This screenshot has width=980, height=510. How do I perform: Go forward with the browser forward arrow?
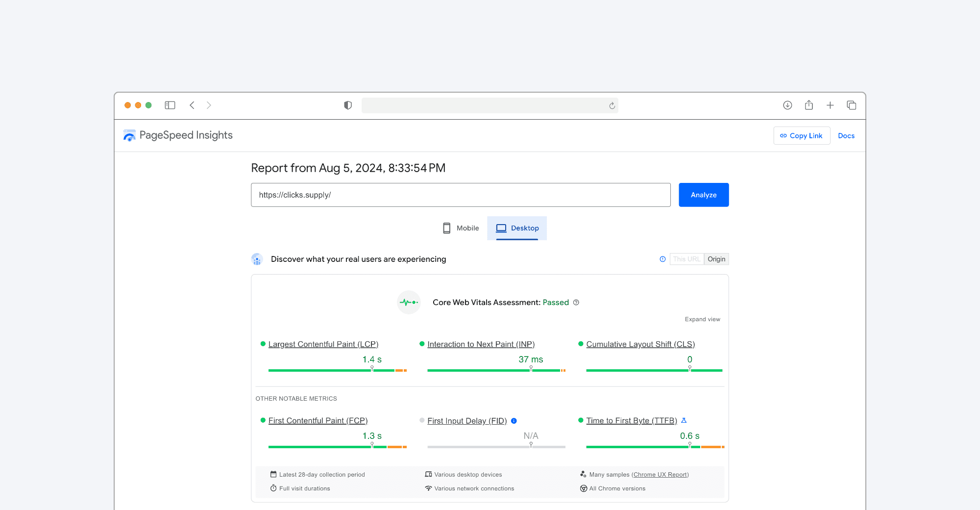point(209,105)
